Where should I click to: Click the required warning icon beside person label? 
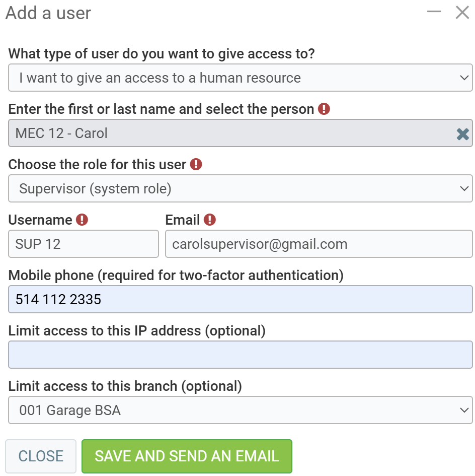pyautogui.click(x=324, y=109)
